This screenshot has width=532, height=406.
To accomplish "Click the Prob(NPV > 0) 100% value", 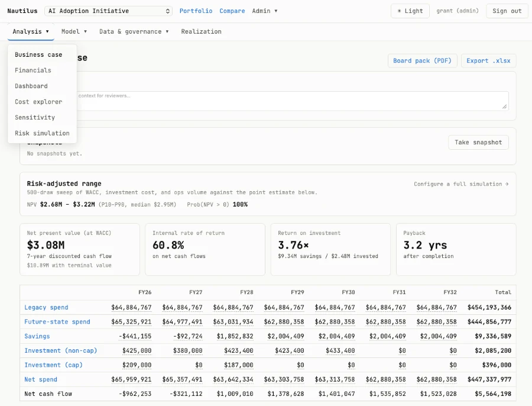I will [x=240, y=205].
